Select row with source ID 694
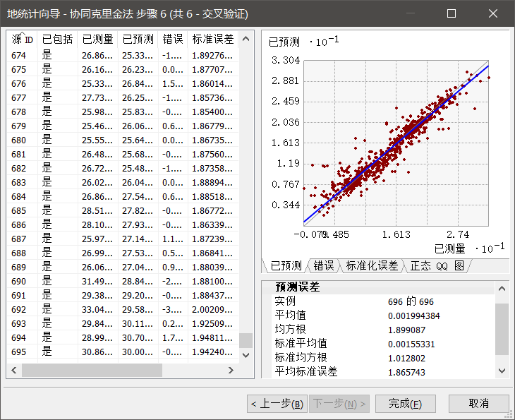Image resolution: width=515 pixels, height=420 pixels. [123, 338]
